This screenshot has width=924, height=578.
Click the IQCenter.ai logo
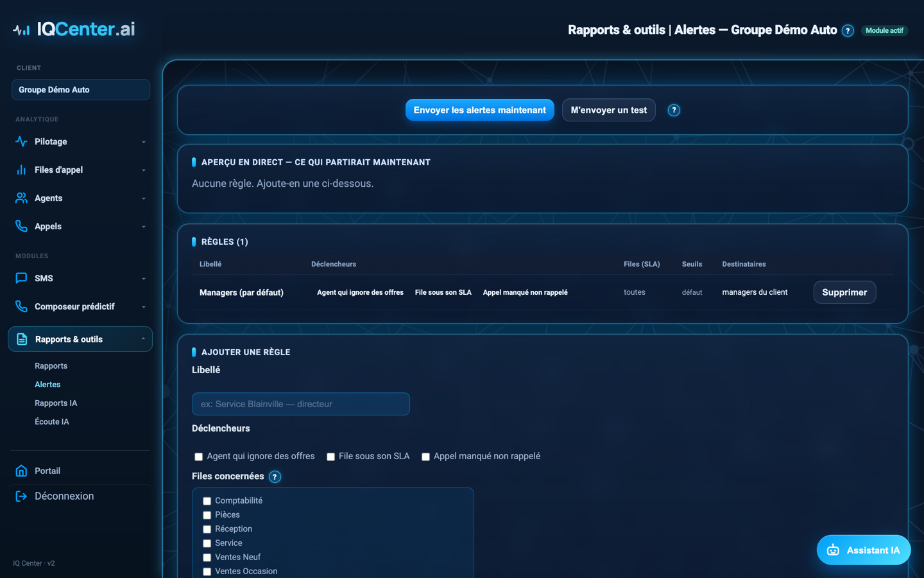point(74,29)
